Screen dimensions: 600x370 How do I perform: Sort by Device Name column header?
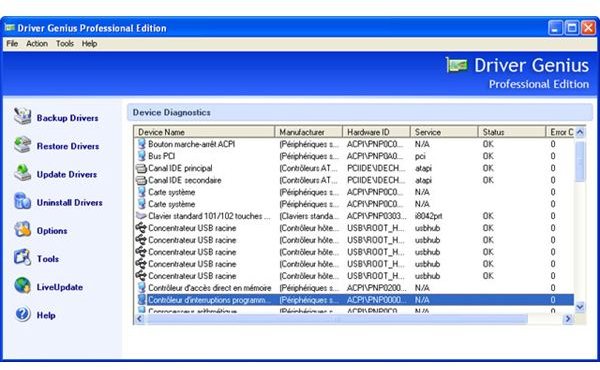coord(204,132)
